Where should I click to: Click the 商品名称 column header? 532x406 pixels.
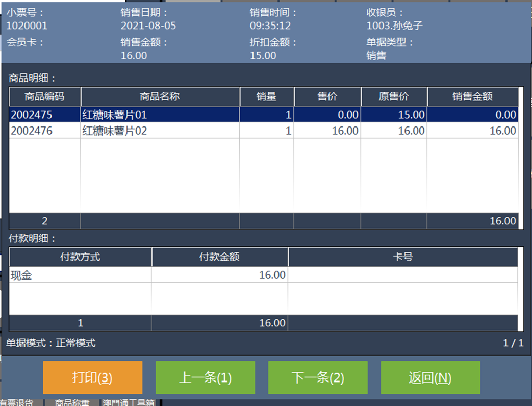160,96
